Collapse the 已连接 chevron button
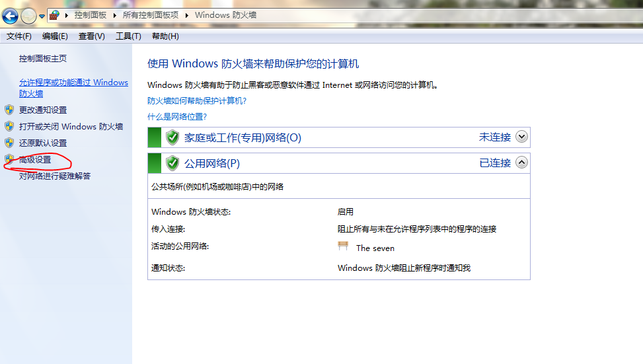The width and height of the screenshot is (643, 364). 521,163
